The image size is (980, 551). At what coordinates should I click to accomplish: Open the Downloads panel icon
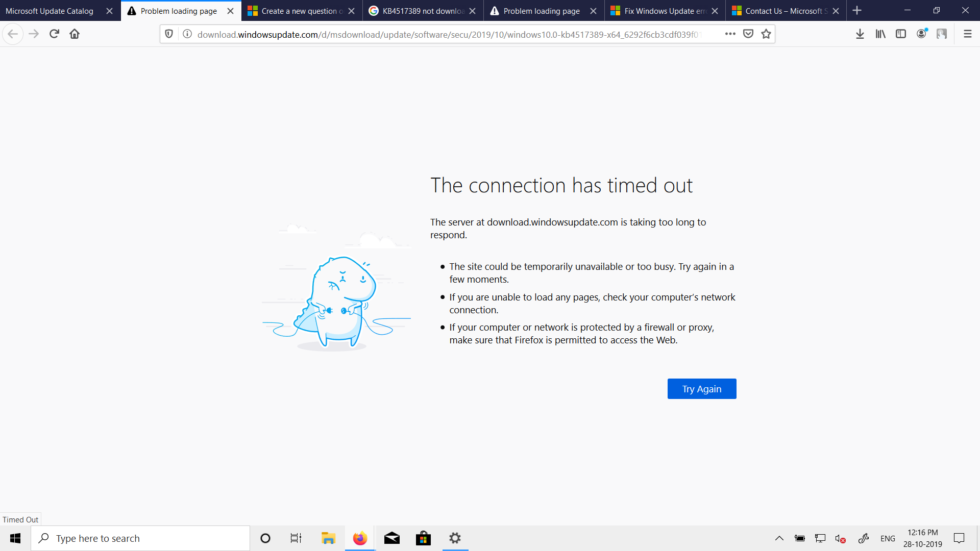pyautogui.click(x=860, y=34)
